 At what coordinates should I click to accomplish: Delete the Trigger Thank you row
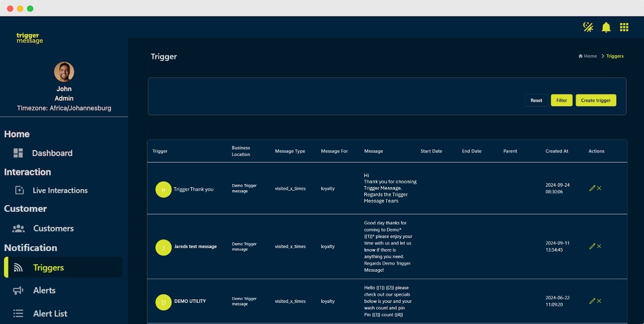[599, 188]
